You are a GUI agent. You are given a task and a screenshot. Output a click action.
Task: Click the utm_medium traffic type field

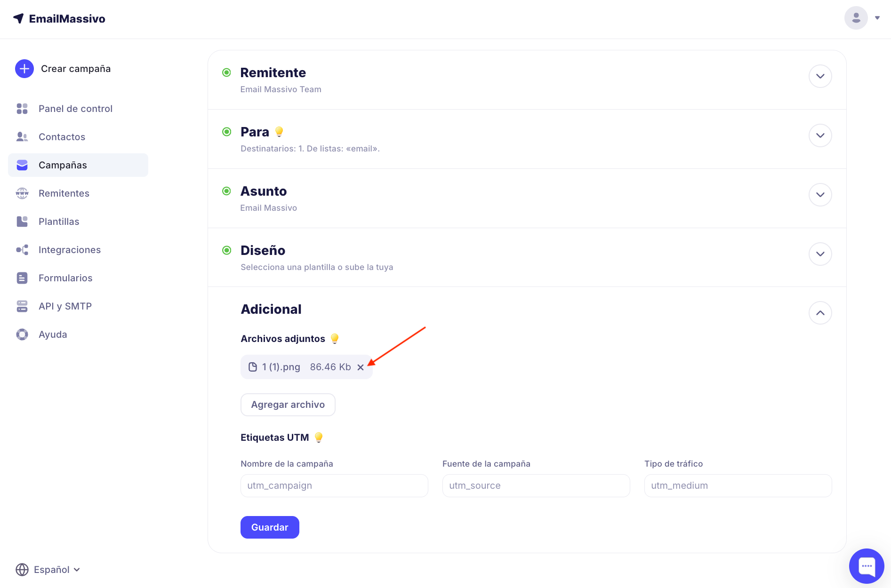coord(738,485)
